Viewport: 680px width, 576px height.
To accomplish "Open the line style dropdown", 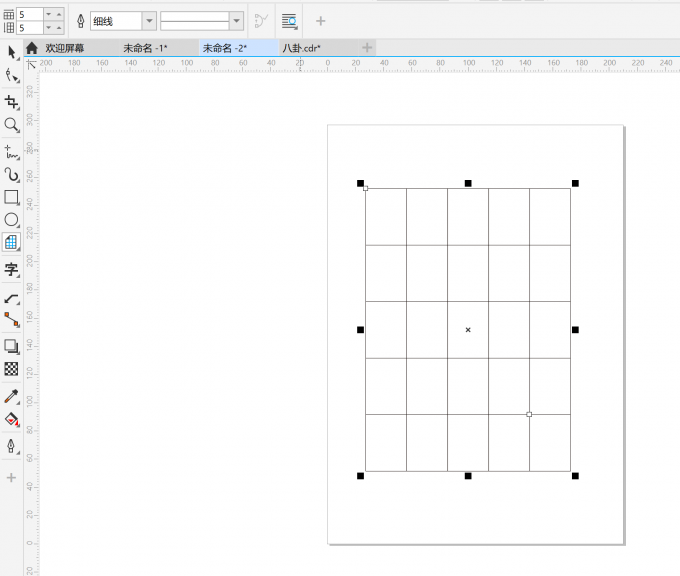I will click(237, 21).
